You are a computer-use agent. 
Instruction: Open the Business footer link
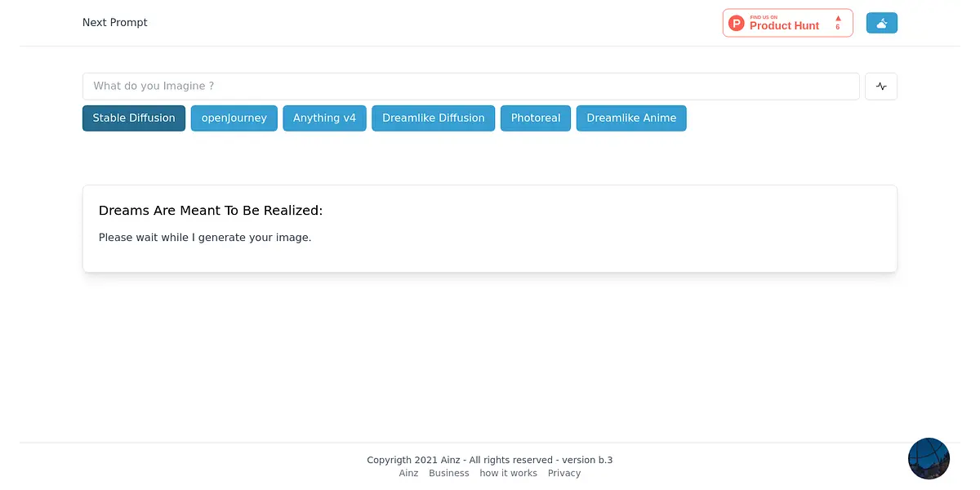point(449,474)
